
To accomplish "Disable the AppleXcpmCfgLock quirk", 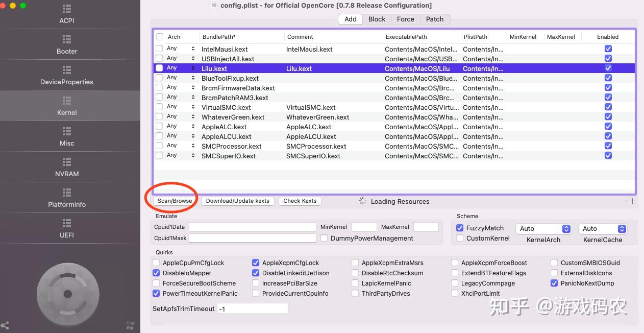I will 256,263.
